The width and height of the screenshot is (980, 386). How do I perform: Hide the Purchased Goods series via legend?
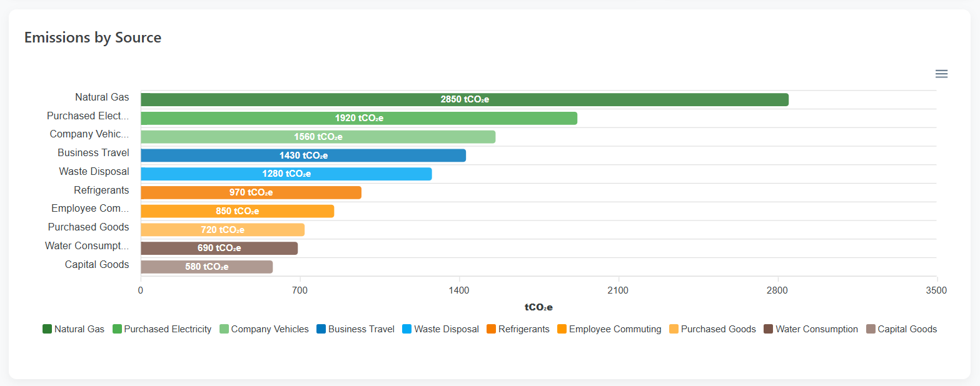(x=712, y=329)
